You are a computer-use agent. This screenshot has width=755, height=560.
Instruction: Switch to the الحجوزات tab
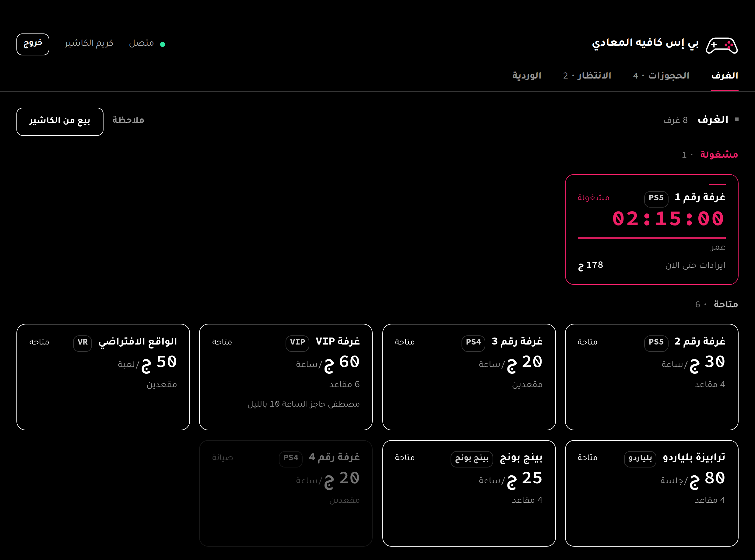661,75
